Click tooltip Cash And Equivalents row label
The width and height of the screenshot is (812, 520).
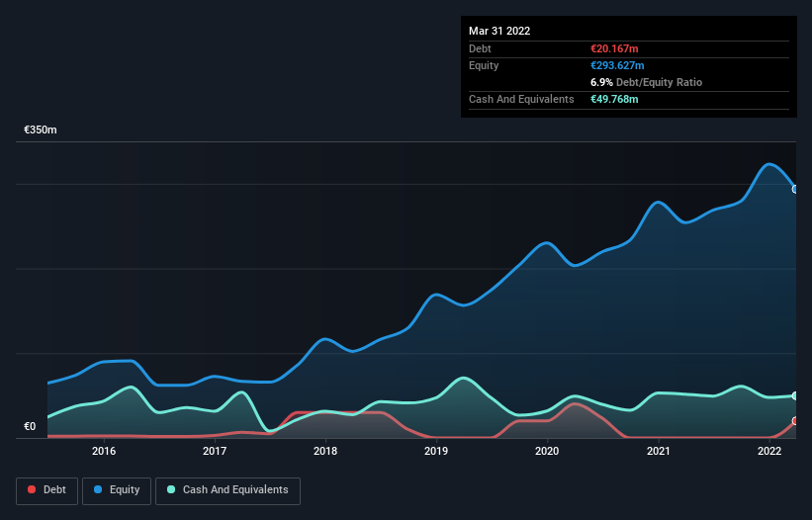[x=521, y=99]
